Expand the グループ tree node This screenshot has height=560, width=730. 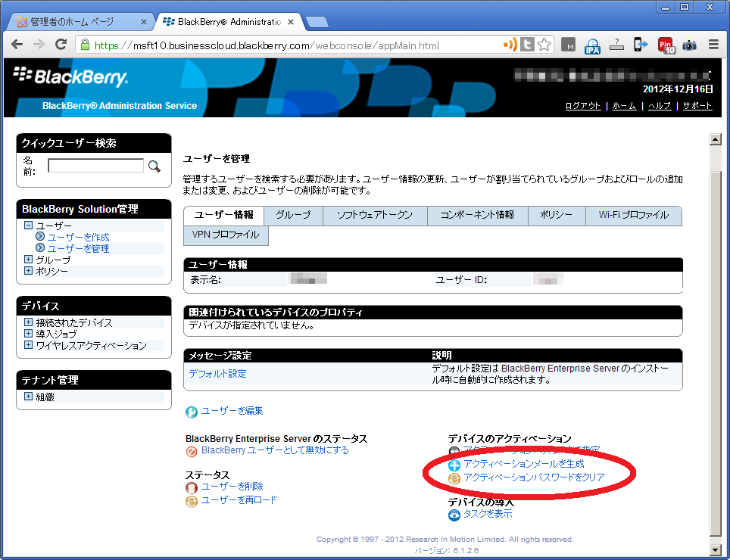coord(29,259)
